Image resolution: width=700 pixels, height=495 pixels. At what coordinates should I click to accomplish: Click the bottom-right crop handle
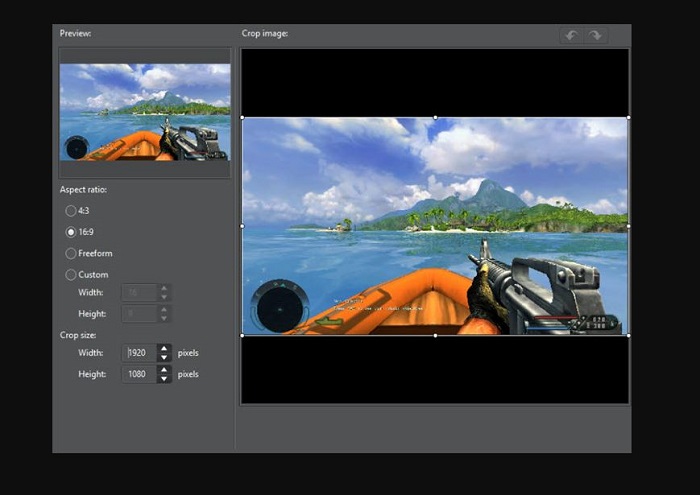tap(629, 335)
